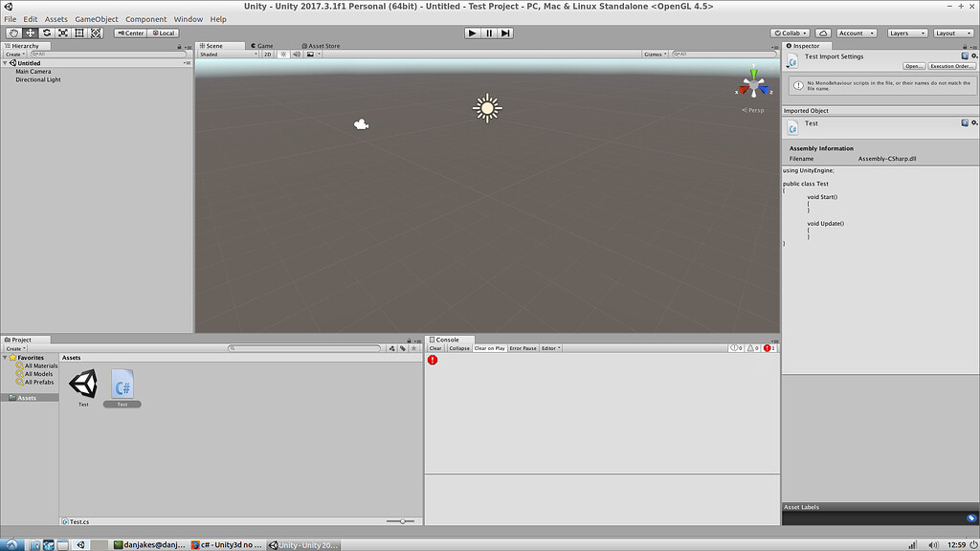Click the search field in the Project panel
Screen dimensions: 980x551
coord(306,348)
